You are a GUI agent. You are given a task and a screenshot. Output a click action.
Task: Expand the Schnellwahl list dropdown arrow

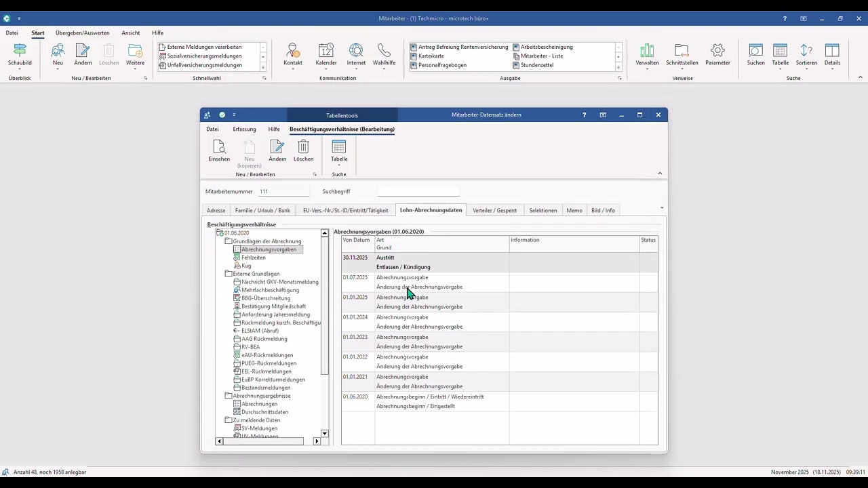point(263,66)
